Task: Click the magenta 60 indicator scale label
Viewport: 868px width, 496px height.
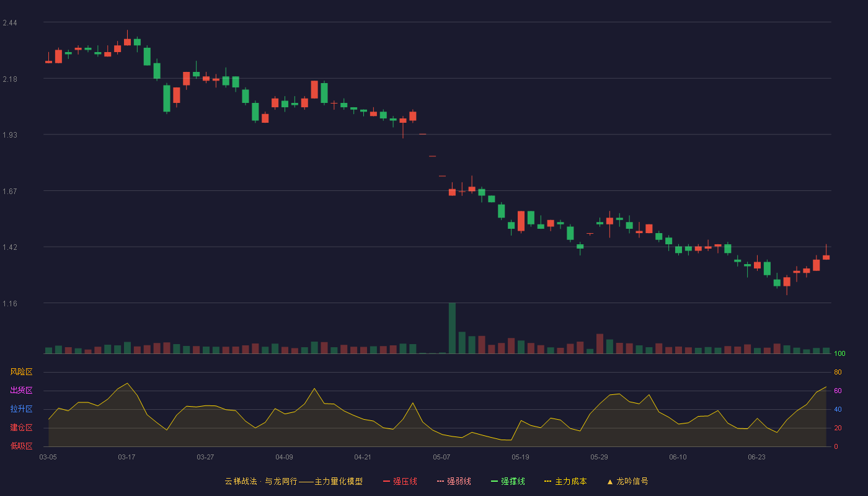Action: 838,391
